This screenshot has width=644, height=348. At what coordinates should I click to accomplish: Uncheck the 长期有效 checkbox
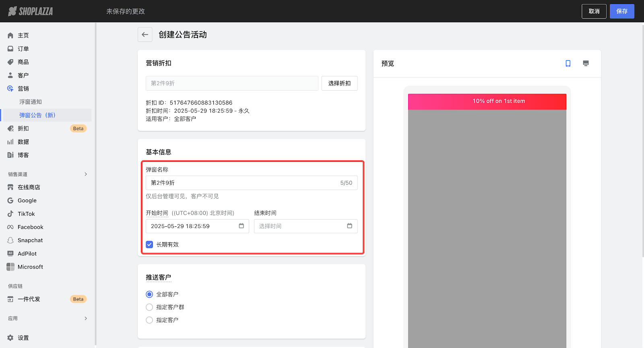point(149,244)
